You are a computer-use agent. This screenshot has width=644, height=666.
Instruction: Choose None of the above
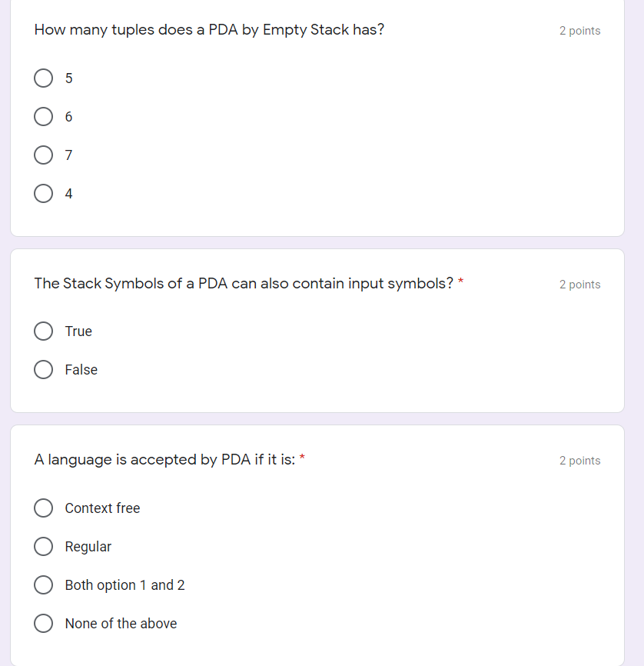[44, 624]
